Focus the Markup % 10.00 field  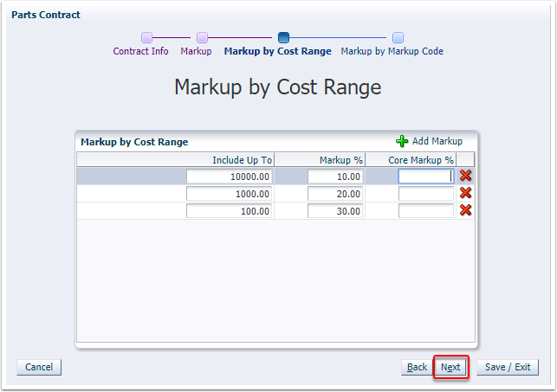(335, 177)
